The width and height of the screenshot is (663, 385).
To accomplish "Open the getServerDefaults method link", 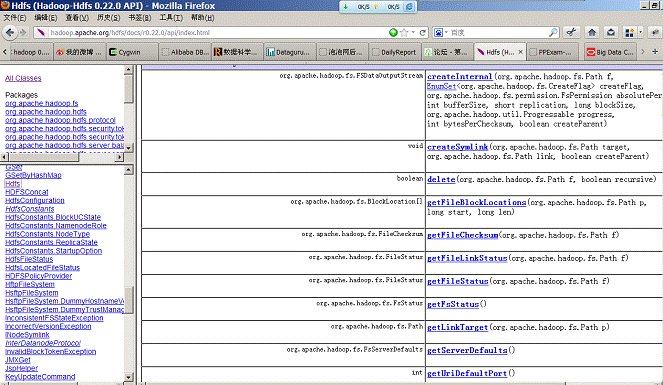I will pos(467,350).
